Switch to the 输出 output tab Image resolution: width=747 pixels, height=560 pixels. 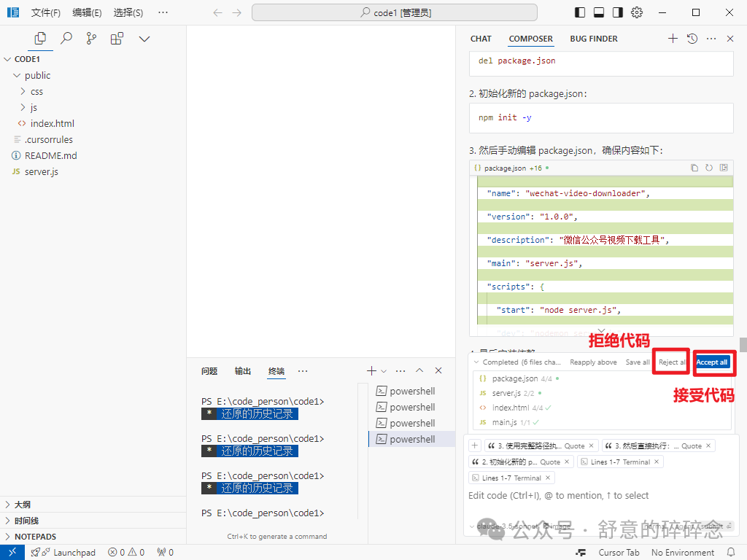tap(242, 371)
